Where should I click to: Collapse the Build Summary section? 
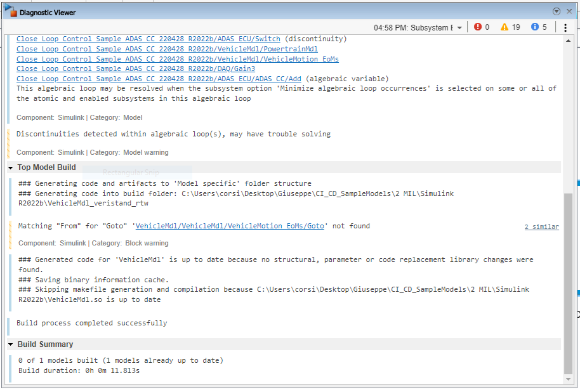(10, 344)
